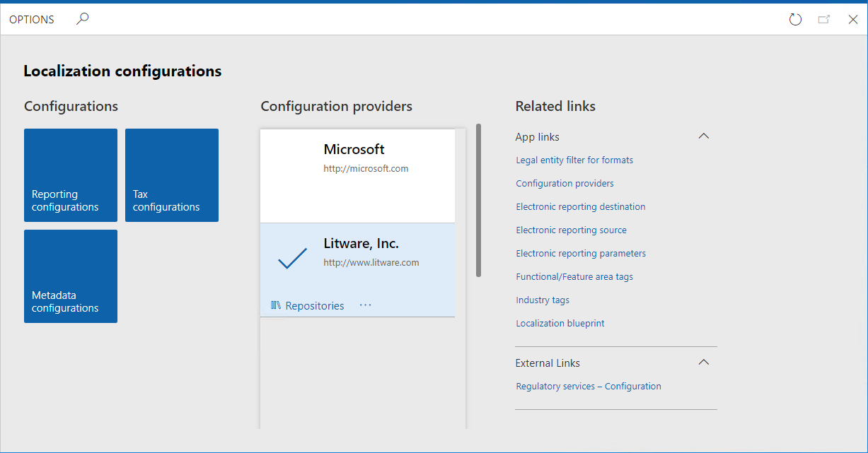The image size is (868, 453).
Task: Open Functional/Feature area tags link
Action: (x=574, y=277)
